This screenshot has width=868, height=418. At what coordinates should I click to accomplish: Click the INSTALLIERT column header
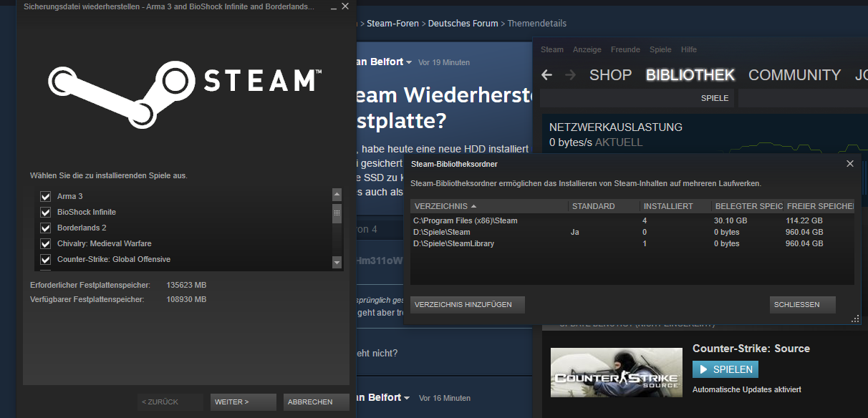[675, 206]
